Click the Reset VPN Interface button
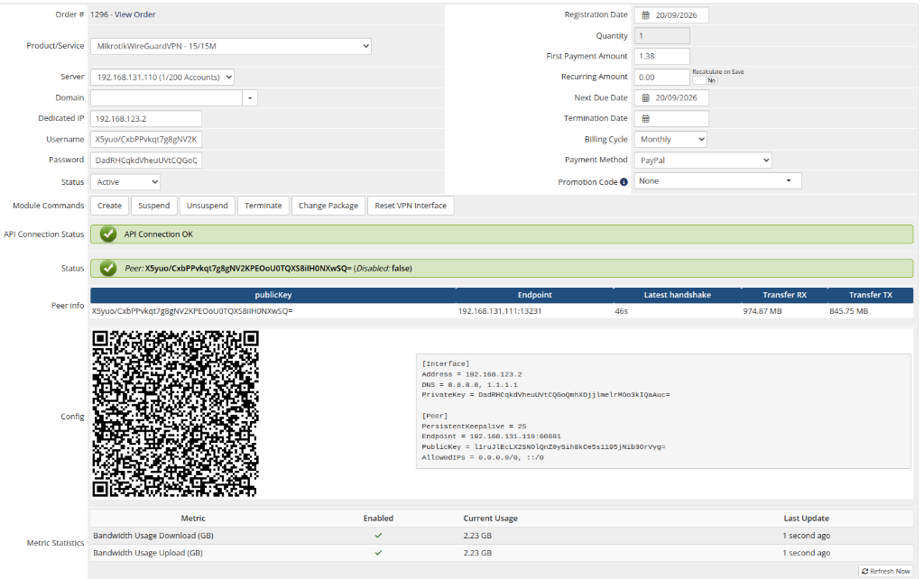 click(411, 206)
